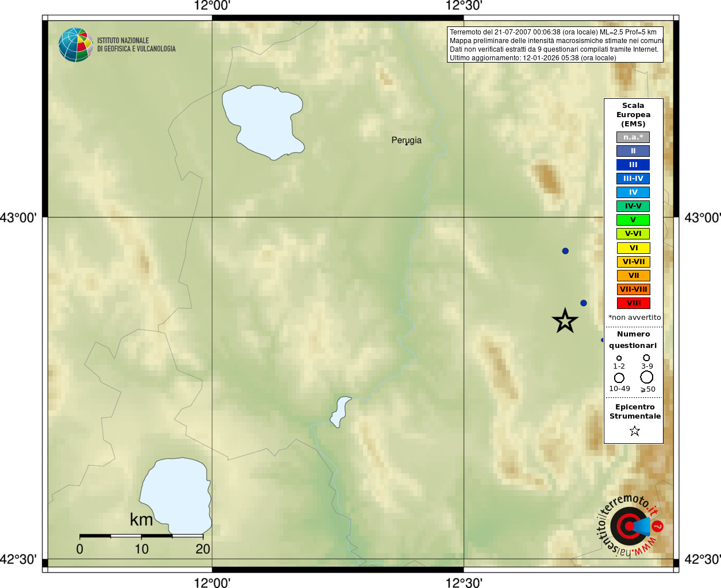The width and height of the screenshot is (721, 588).
Task: Click the blue dot nearest the epicenter star
Action: click(584, 303)
